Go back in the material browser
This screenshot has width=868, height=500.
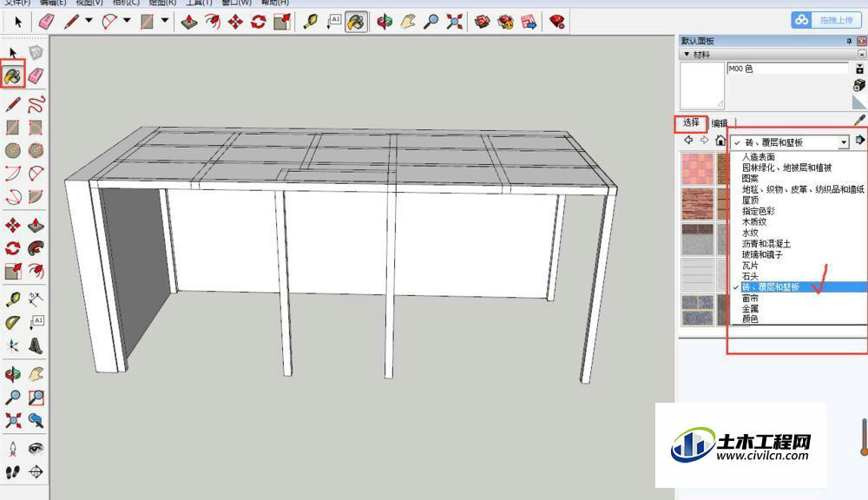[688, 140]
